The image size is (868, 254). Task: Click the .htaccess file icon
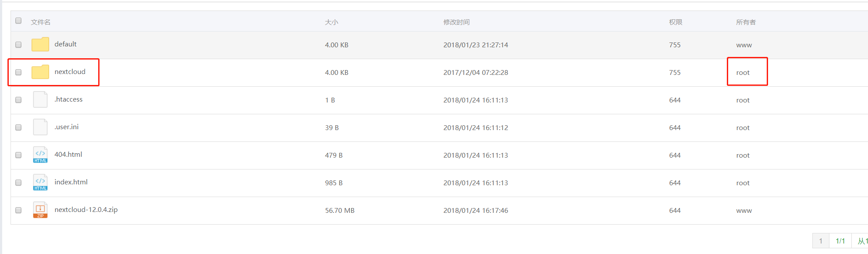click(40, 99)
